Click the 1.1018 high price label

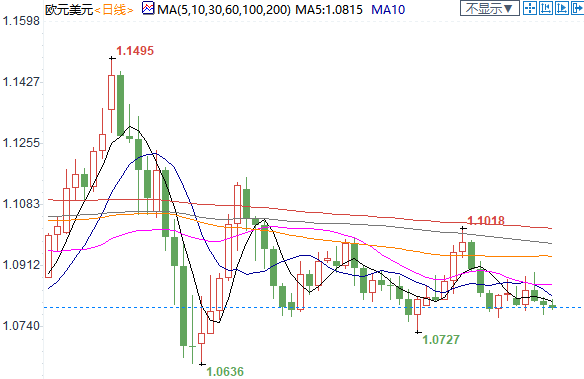point(486,220)
